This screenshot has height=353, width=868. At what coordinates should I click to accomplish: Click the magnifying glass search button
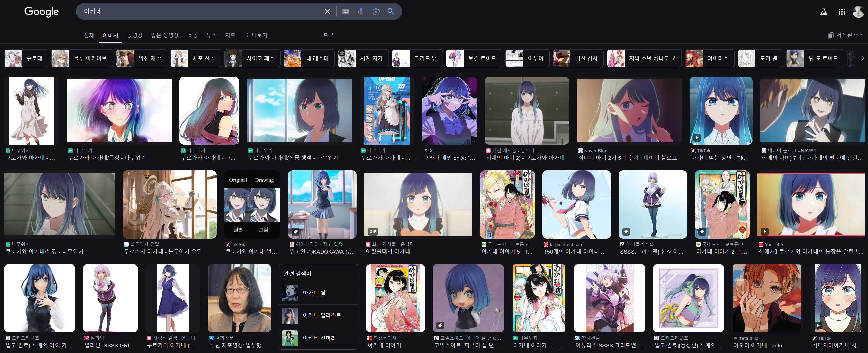(390, 11)
